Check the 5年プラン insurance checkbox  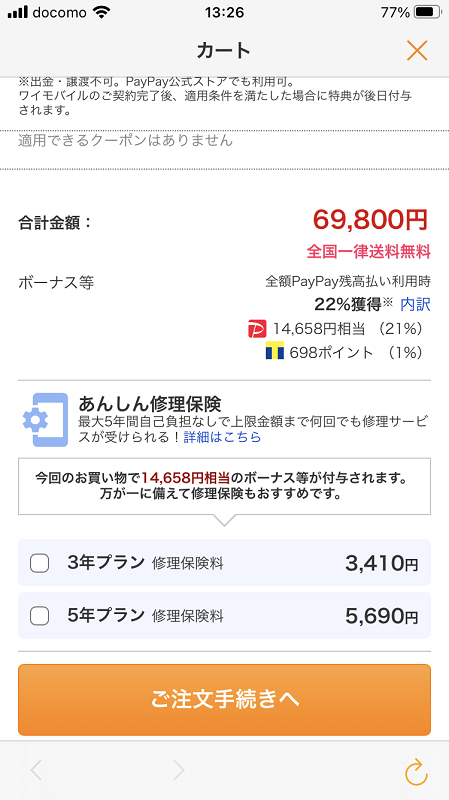click(x=39, y=616)
